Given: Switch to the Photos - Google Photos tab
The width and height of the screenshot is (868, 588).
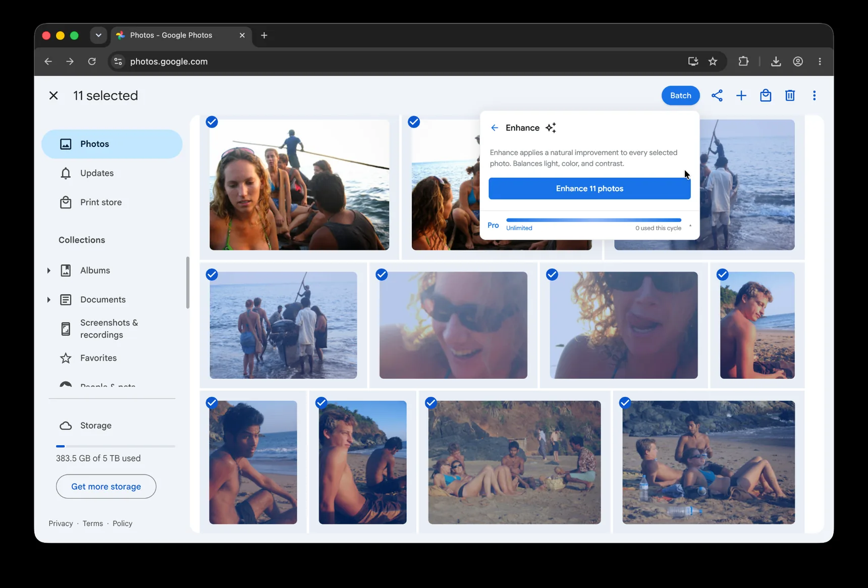Looking at the screenshot, I should click(181, 35).
